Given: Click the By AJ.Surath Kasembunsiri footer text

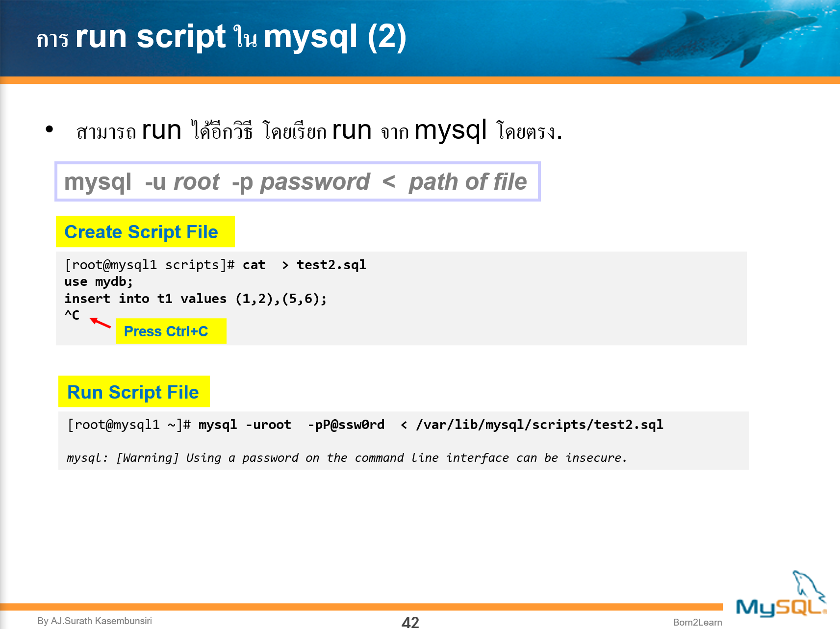Looking at the screenshot, I should (96, 621).
